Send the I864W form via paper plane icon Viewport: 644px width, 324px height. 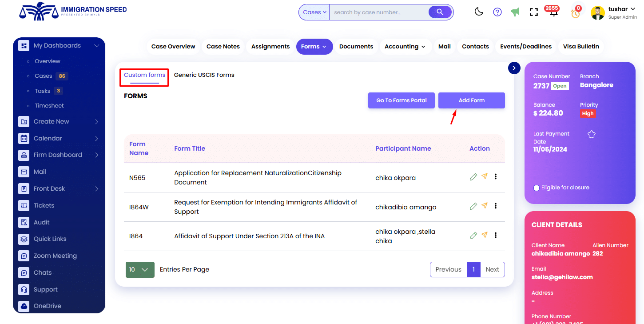[x=485, y=206]
